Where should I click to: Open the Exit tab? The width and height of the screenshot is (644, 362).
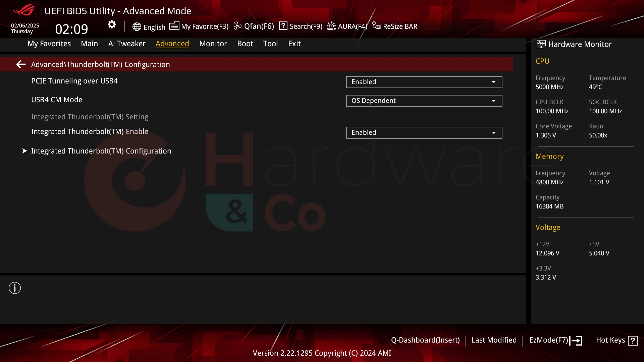coord(294,44)
